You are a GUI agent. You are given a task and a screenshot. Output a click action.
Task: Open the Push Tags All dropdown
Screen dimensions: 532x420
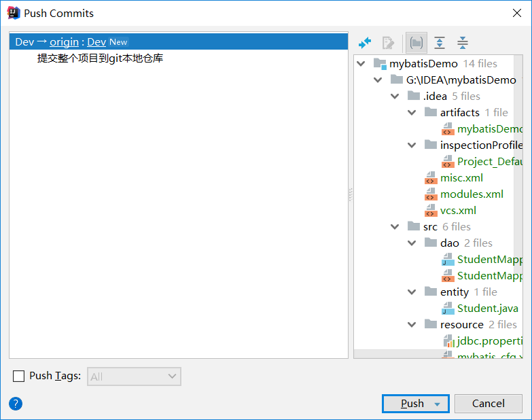134,377
